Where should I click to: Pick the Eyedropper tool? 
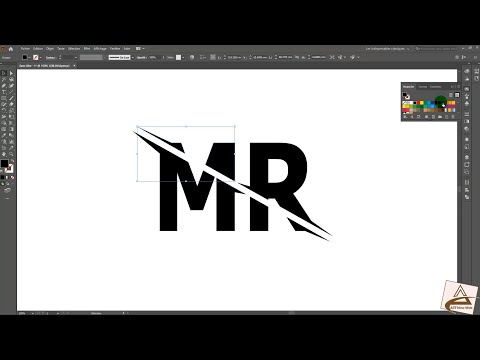pos(4,135)
